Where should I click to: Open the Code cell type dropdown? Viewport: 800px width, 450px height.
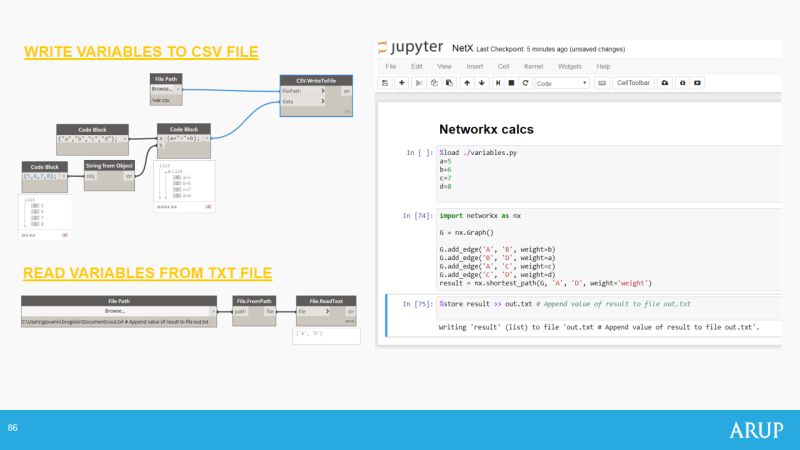[x=562, y=83]
